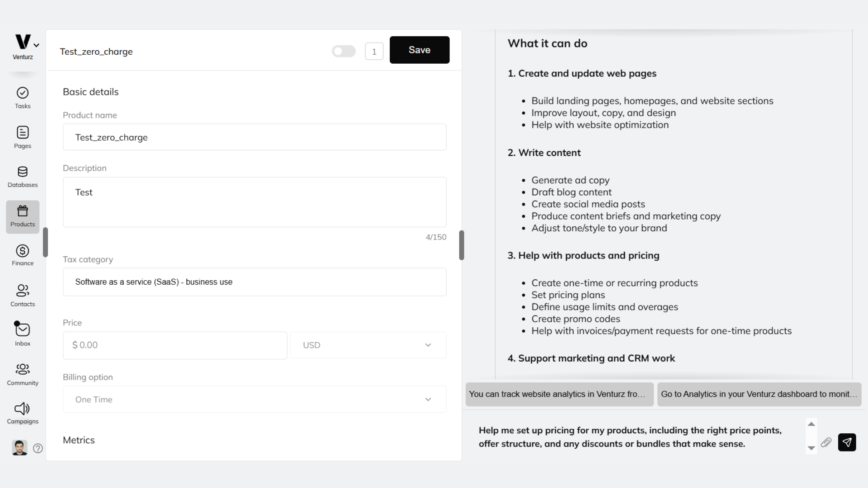This screenshot has width=868, height=488.
Task: Send the chat message
Action: pos(848,443)
